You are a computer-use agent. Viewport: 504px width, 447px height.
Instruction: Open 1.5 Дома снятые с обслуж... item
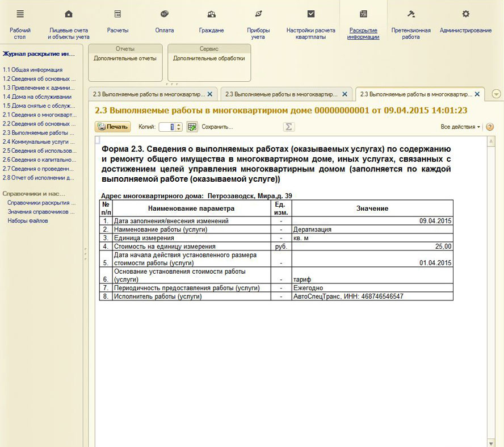39,106
